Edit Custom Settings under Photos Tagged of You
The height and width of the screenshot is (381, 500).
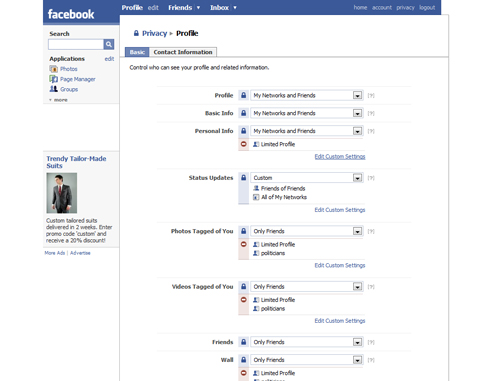340,265
